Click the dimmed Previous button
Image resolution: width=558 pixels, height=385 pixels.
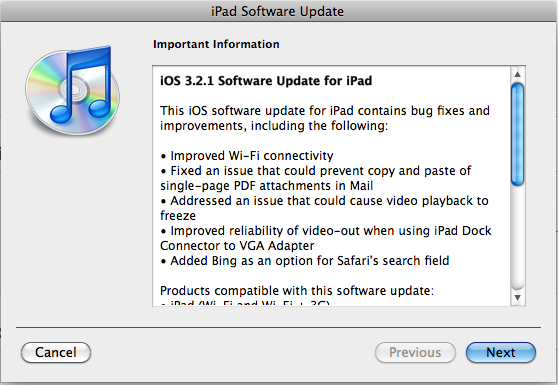click(415, 352)
